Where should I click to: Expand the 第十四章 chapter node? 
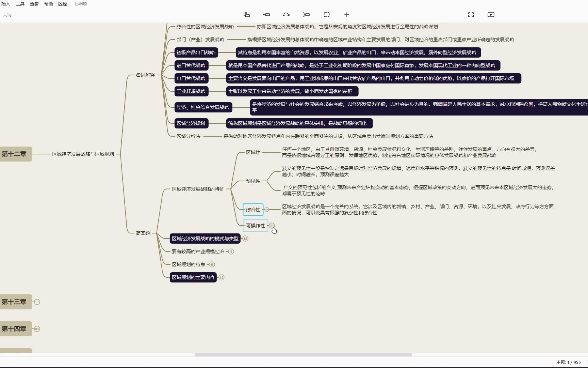[37, 329]
